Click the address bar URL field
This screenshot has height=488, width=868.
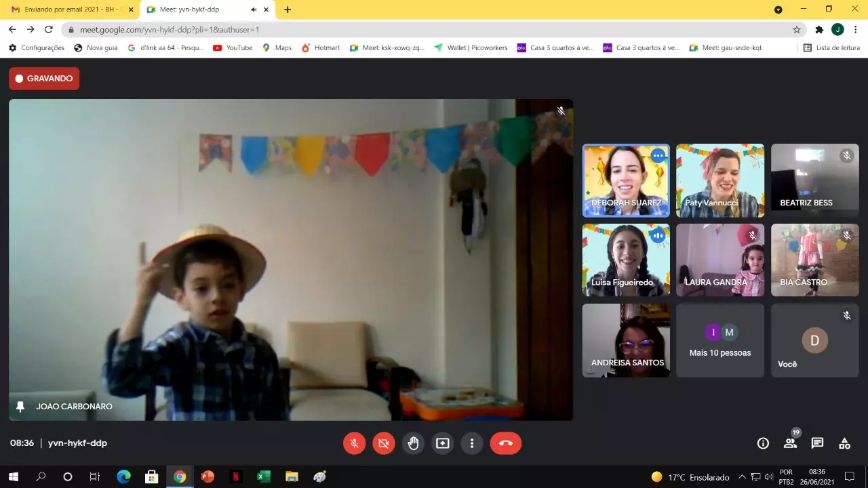click(x=407, y=30)
